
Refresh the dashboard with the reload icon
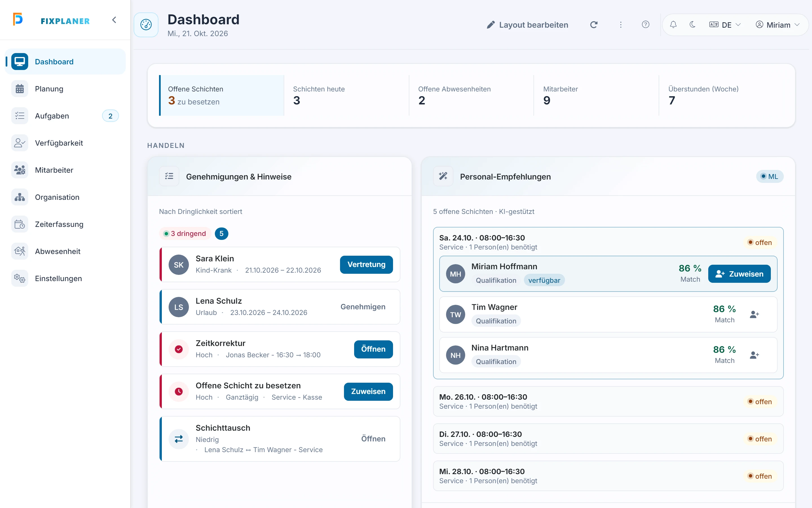pos(593,25)
